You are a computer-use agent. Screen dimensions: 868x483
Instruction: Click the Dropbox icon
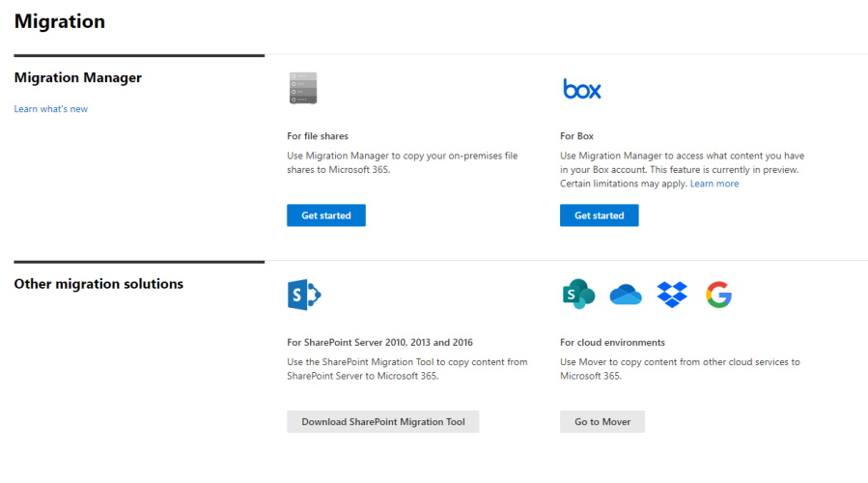(x=672, y=295)
